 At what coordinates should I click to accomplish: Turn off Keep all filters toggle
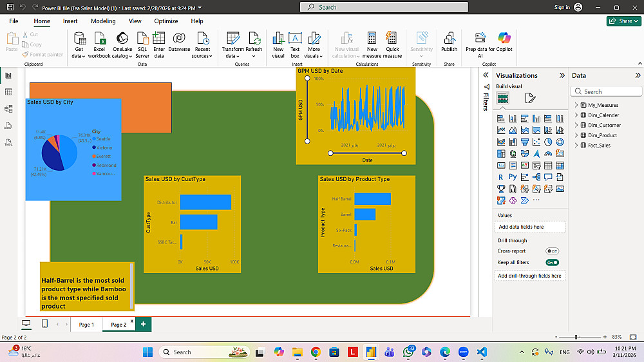click(x=552, y=262)
